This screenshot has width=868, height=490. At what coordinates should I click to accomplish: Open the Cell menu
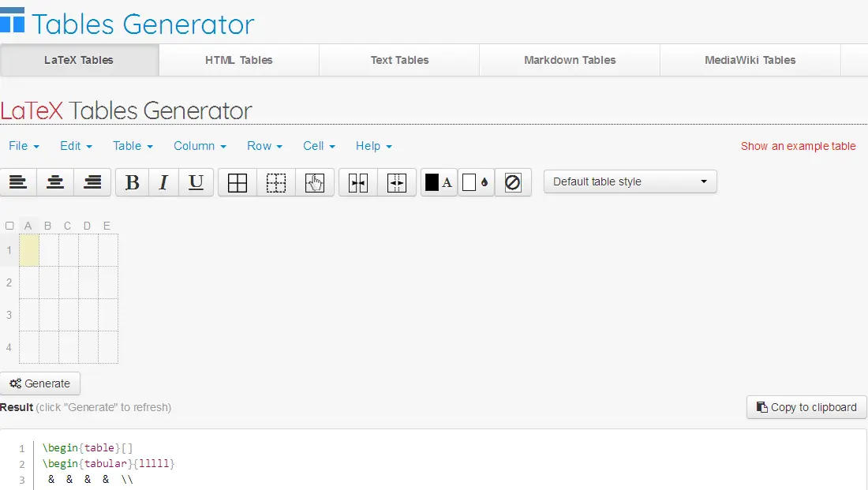pos(319,146)
